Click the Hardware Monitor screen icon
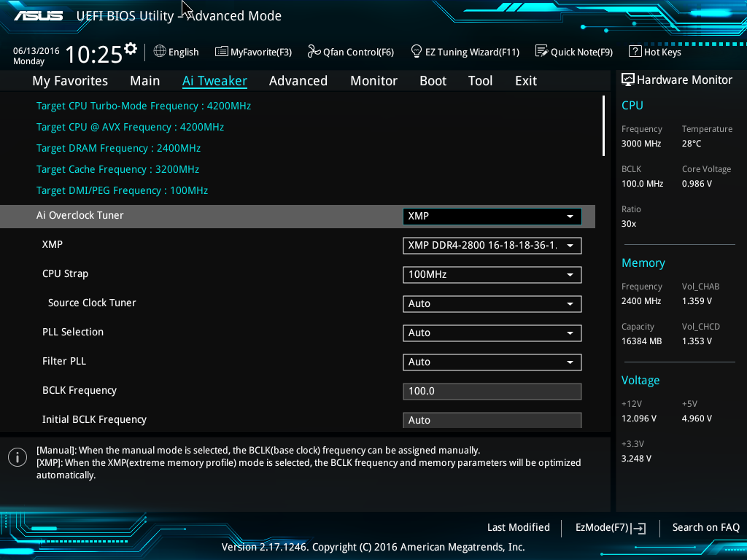Screen dimensions: 747x560 pyautogui.click(x=628, y=79)
